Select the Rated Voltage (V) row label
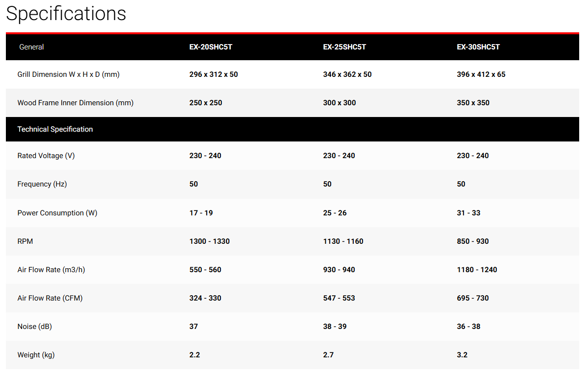 tap(46, 156)
